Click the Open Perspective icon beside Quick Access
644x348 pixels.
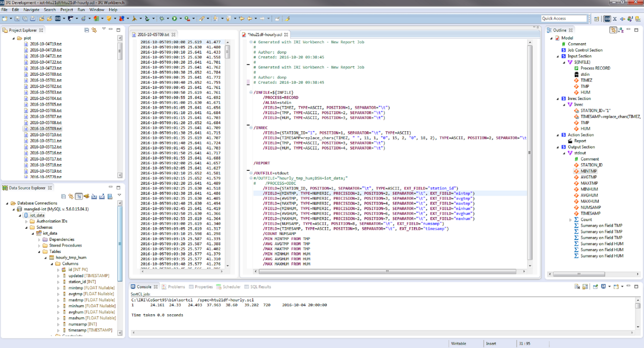point(597,19)
